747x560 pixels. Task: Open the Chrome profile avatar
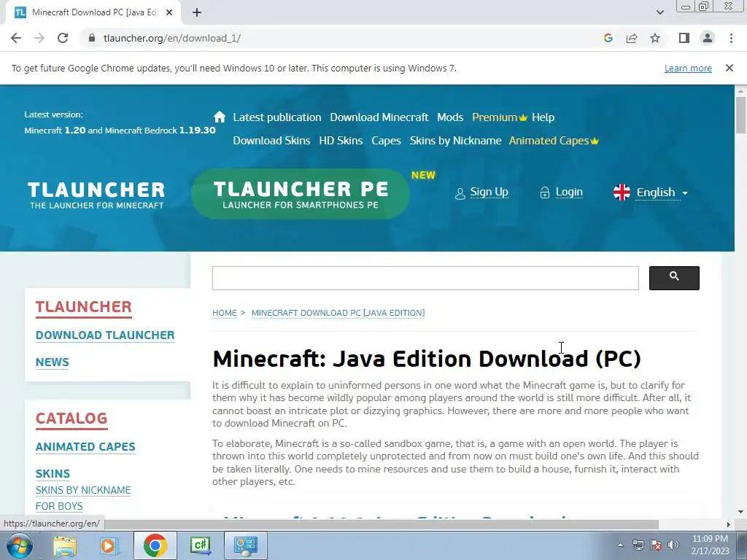tap(708, 38)
